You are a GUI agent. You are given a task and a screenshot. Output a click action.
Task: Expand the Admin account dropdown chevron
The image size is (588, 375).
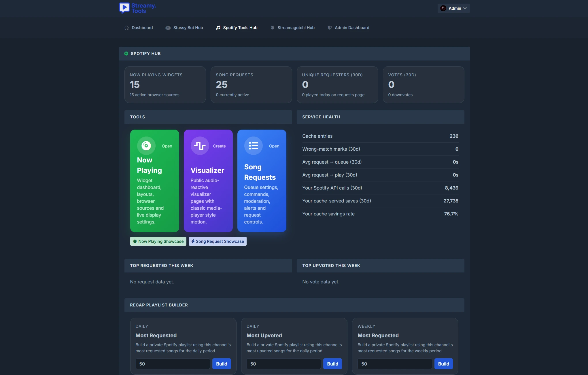[x=465, y=8]
